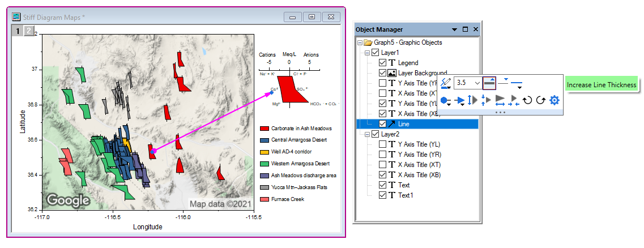This screenshot has height=248, width=644.
Task: Toggle the Legend checkbox
Action: 383,63
